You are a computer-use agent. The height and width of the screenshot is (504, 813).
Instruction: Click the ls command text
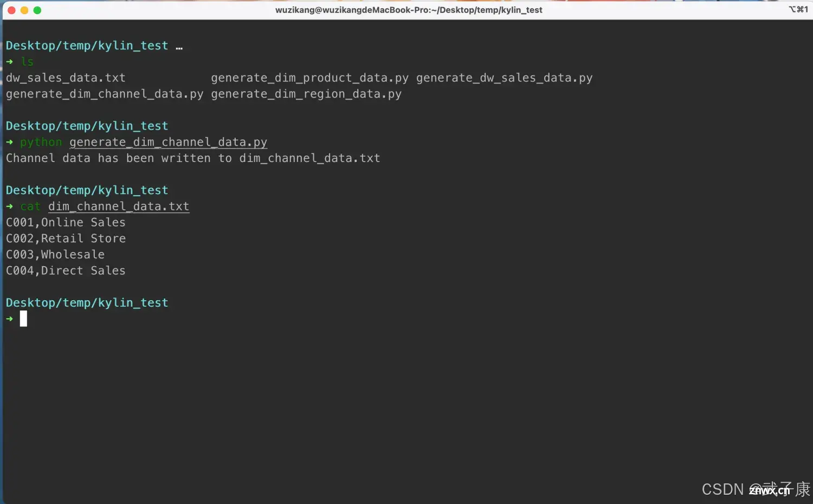click(27, 62)
